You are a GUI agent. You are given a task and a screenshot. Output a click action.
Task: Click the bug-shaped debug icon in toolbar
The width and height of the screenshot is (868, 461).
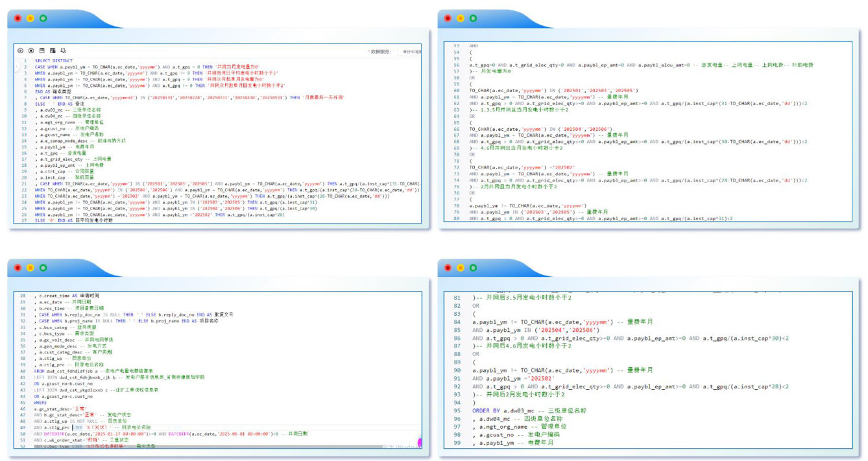pyautogui.click(x=64, y=50)
